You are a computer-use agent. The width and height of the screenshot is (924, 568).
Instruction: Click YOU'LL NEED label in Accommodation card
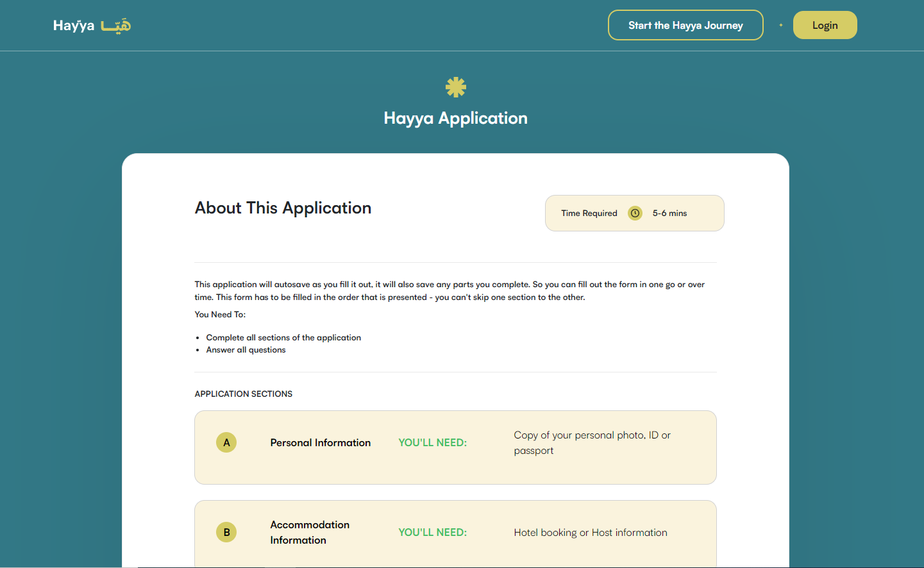click(433, 532)
